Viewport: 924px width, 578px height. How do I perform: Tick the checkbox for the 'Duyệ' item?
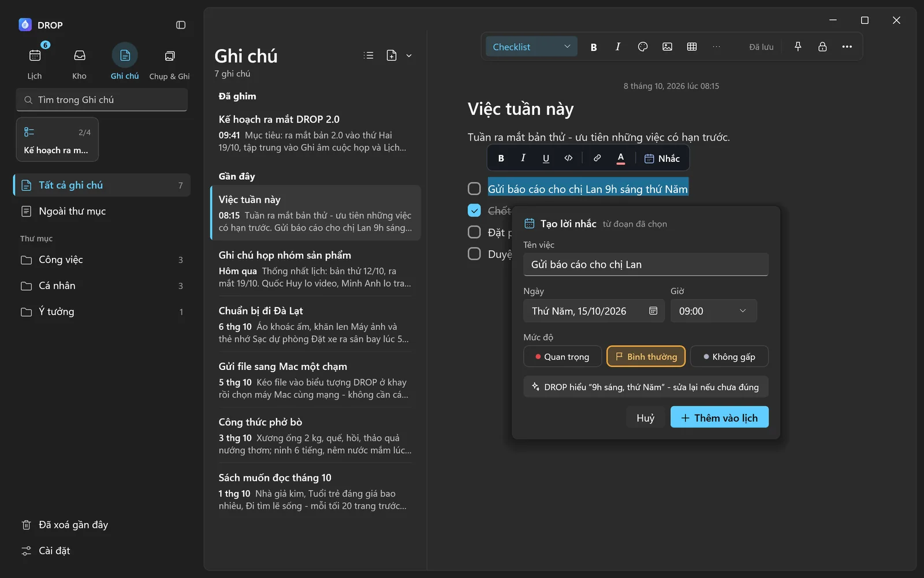(474, 254)
